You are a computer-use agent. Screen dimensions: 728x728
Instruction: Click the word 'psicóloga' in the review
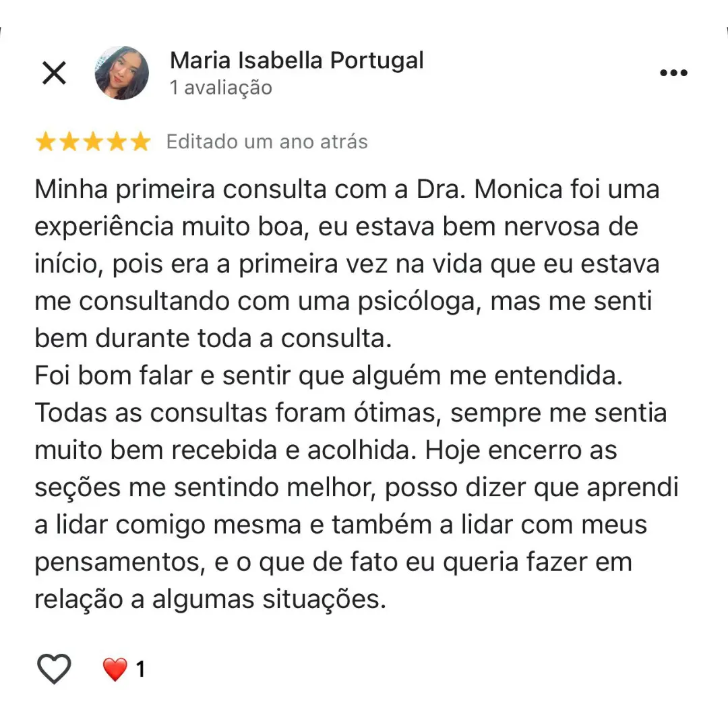419,302
